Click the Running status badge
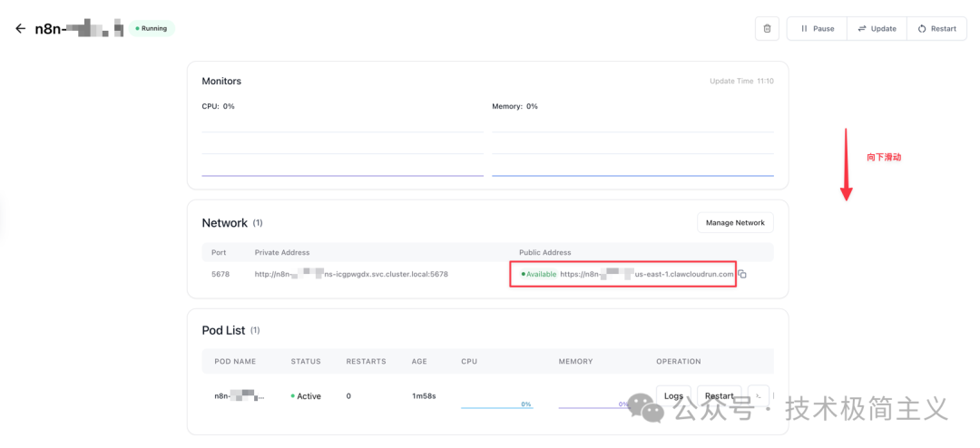Image resolution: width=980 pixels, height=448 pixels. (152, 28)
